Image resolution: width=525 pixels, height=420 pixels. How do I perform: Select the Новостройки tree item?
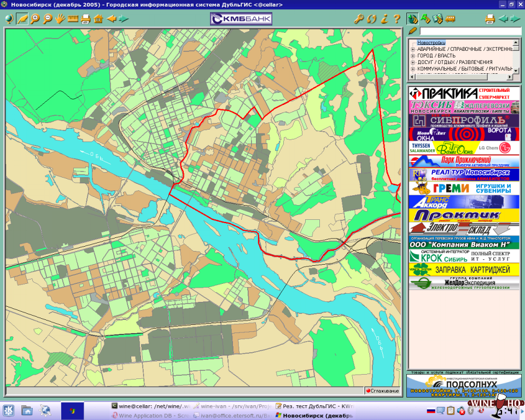[x=431, y=43]
